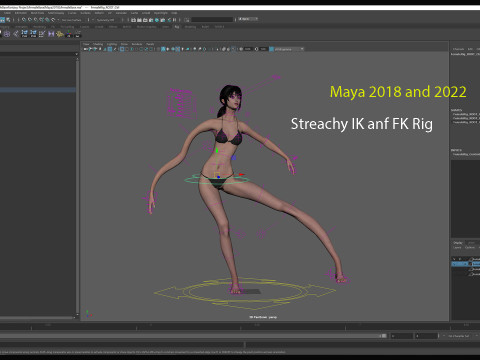Image resolution: width=480 pixels, height=360 pixels.
Task: Switch to the Display tab in the Layer Editor
Action: tap(458, 243)
